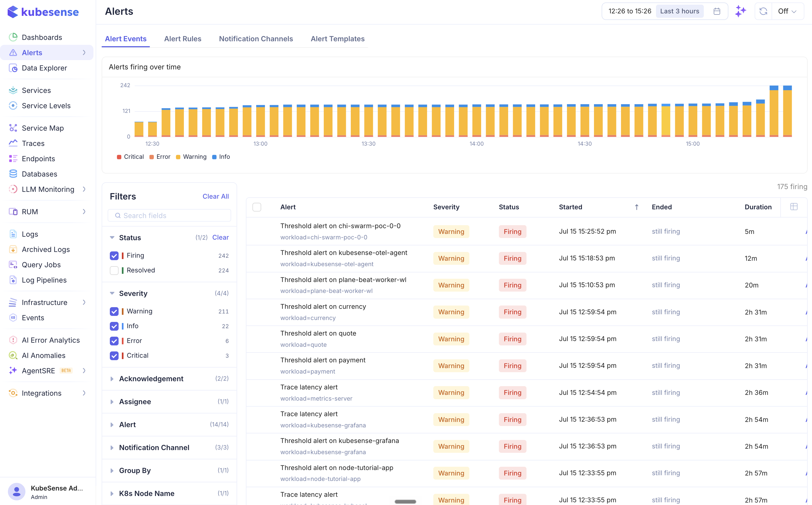Open the table column settings icon
This screenshot has width=812, height=505.
coord(794,207)
